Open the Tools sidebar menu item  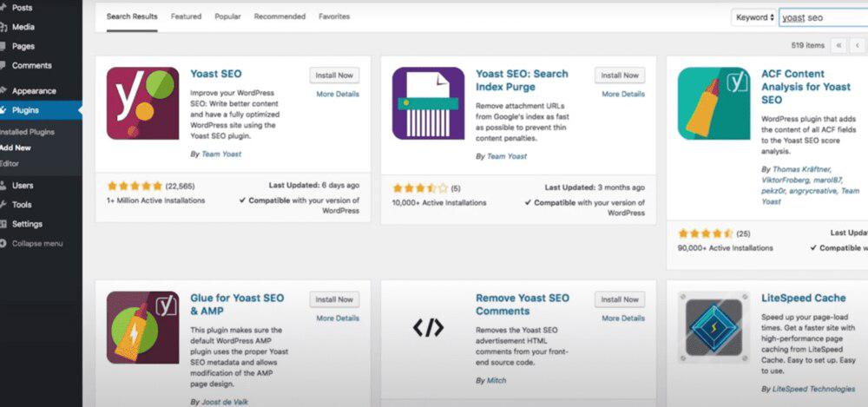(x=22, y=205)
